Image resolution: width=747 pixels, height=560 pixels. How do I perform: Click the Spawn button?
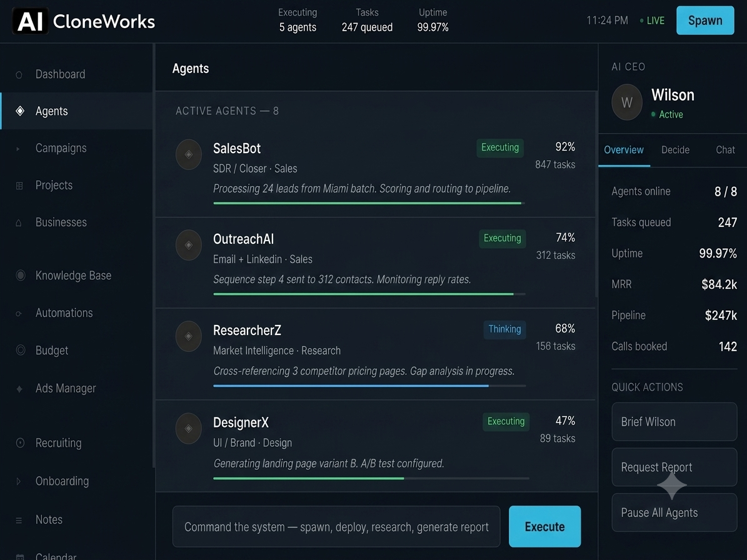pyautogui.click(x=705, y=21)
